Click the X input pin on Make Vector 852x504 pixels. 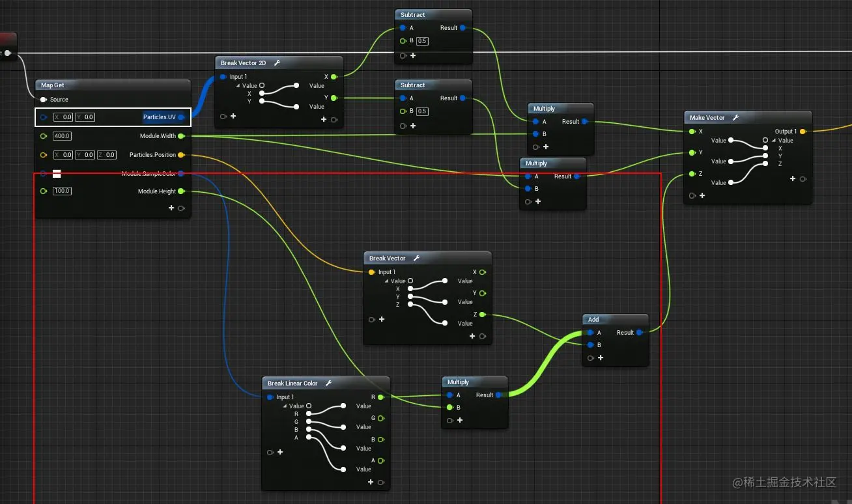tap(692, 132)
